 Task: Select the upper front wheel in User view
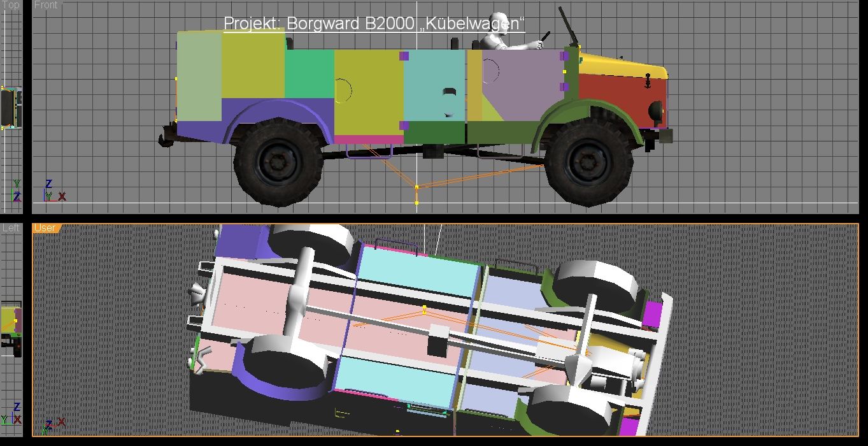[595, 285]
